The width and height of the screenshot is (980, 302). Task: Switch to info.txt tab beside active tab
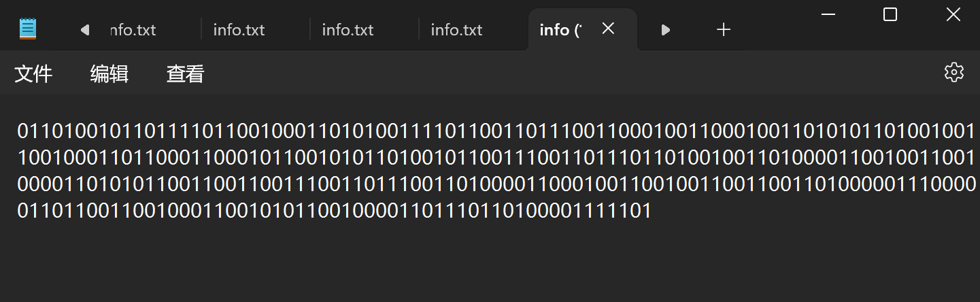tap(456, 30)
